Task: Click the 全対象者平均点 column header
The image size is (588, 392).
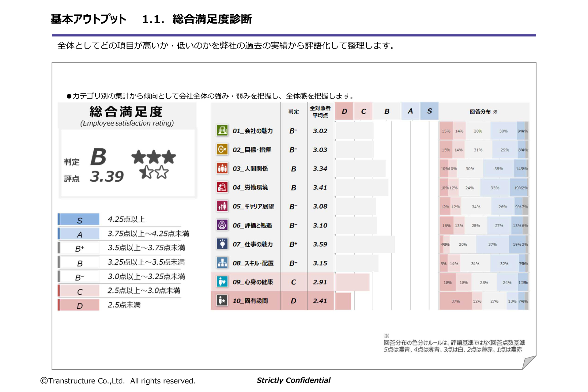Action: [x=320, y=112]
